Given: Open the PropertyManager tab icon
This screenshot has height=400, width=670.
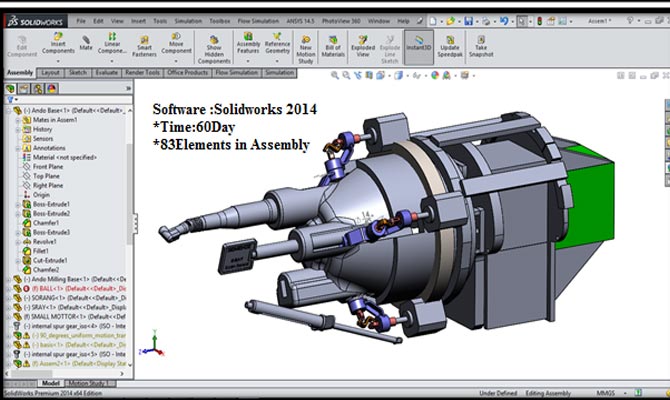Looking at the screenshot, I should (24, 88).
